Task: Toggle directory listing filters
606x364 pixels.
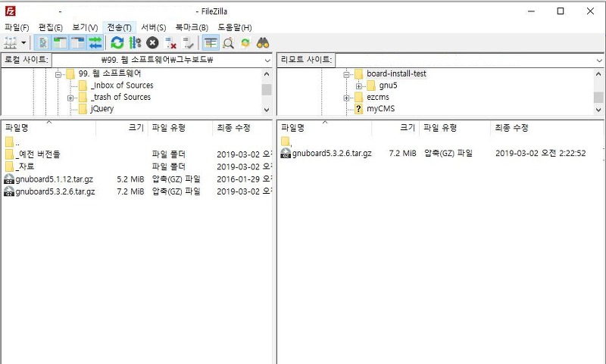Action: [211, 43]
